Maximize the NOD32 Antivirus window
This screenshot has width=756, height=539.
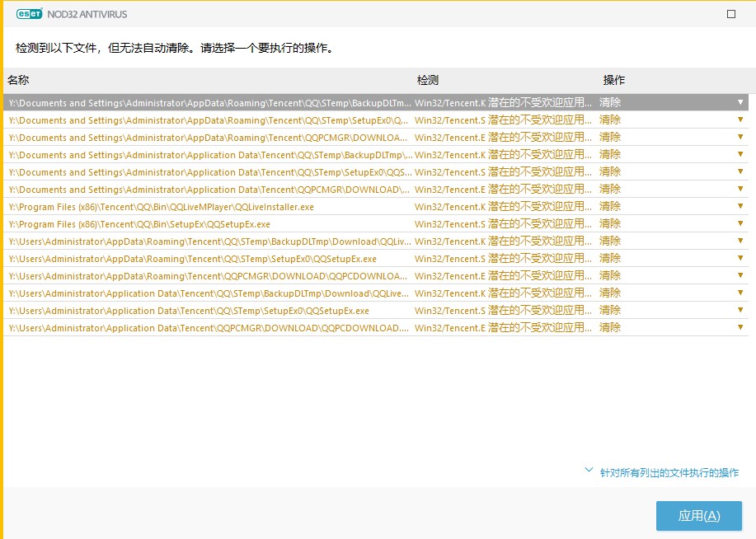point(731,14)
